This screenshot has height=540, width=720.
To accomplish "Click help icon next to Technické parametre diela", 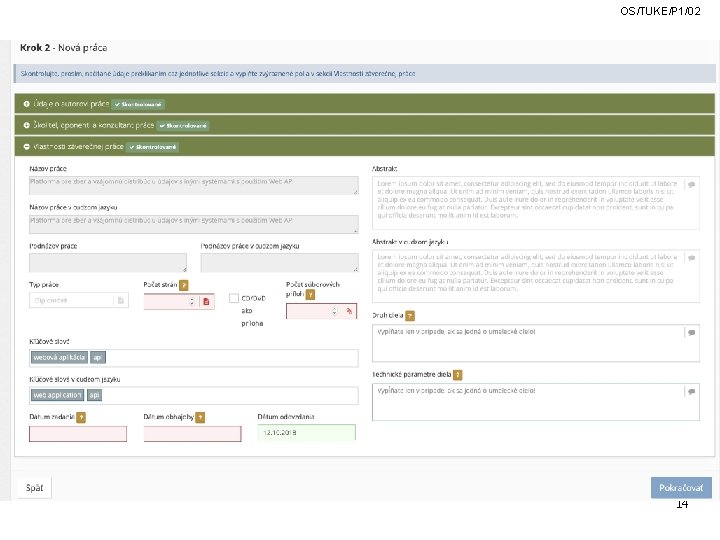I will pos(457,375).
